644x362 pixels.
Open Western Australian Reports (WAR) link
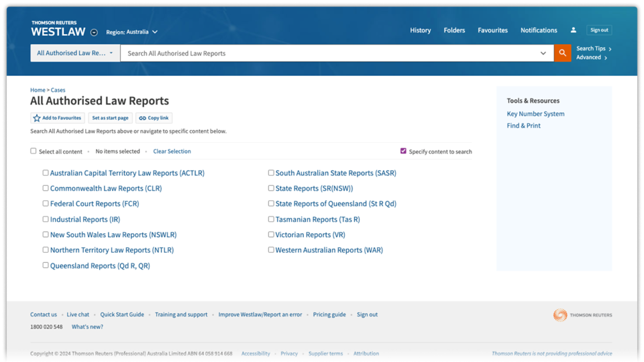click(x=329, y=250)
